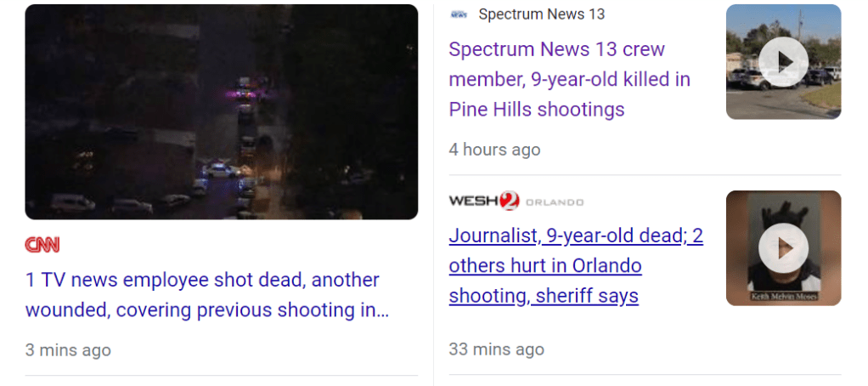Click the Keith Melvin Moses caption on thumbnail
868x386 pixels.
coord(783,297)
